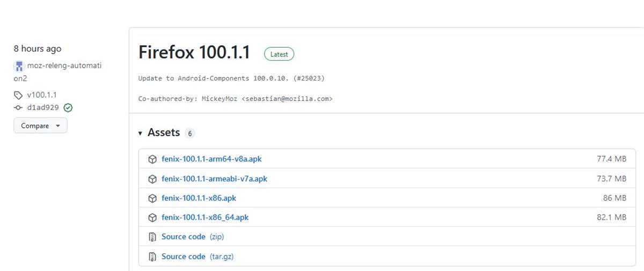Open the Compare dropdown

(x=40, y=126)
